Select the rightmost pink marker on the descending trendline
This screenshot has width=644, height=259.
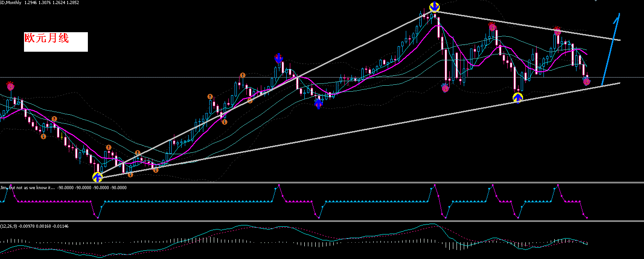557,31
